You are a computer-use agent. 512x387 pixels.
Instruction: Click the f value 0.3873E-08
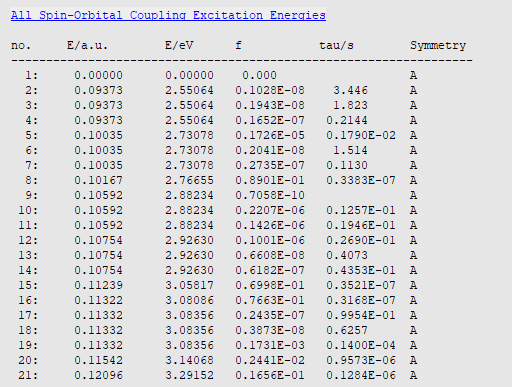(270, 330)
